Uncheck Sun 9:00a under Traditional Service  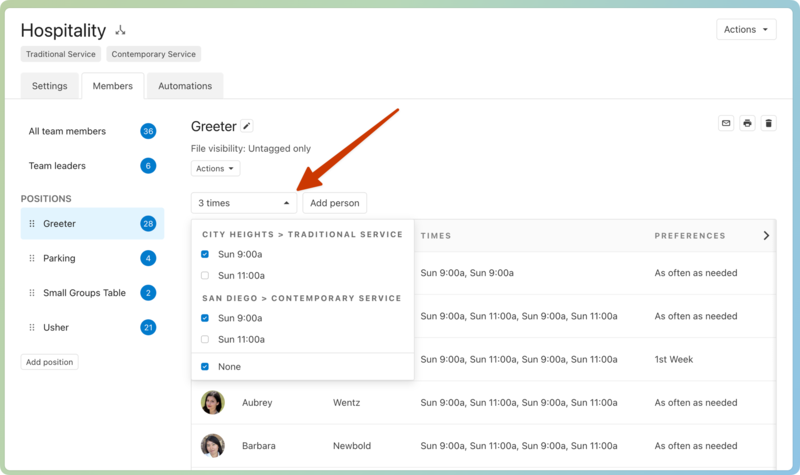(205, 254)
